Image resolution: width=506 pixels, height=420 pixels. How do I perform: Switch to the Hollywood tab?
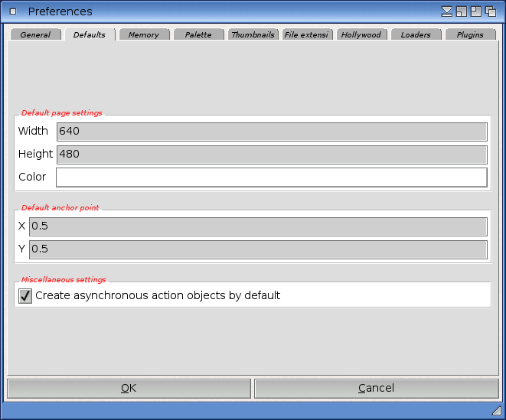click(x=361, y=35)
